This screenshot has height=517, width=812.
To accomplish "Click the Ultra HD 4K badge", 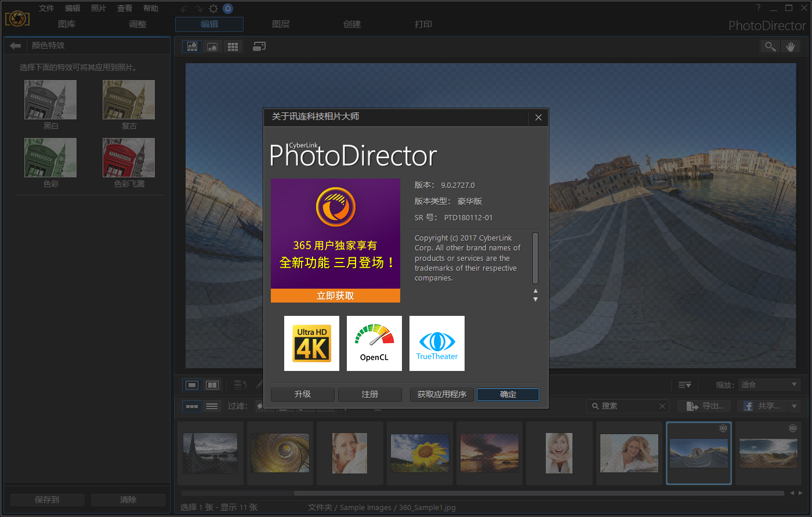I will (x=311, y=343).
